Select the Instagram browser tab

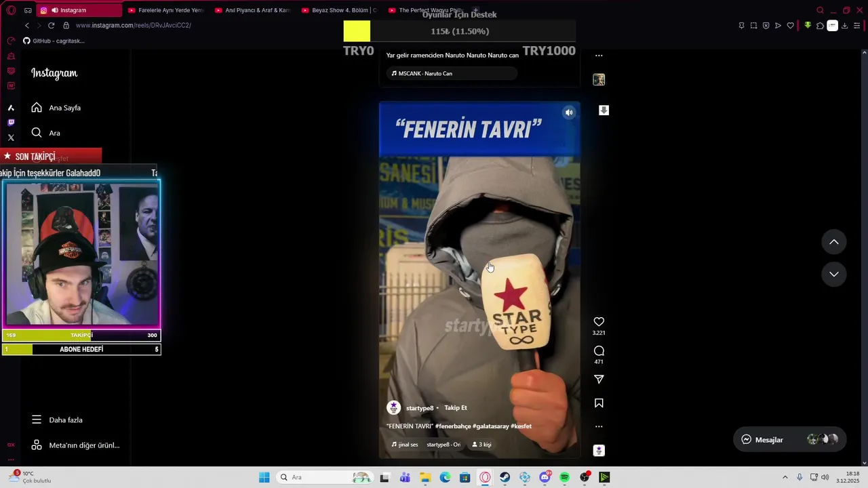(78, 10)
